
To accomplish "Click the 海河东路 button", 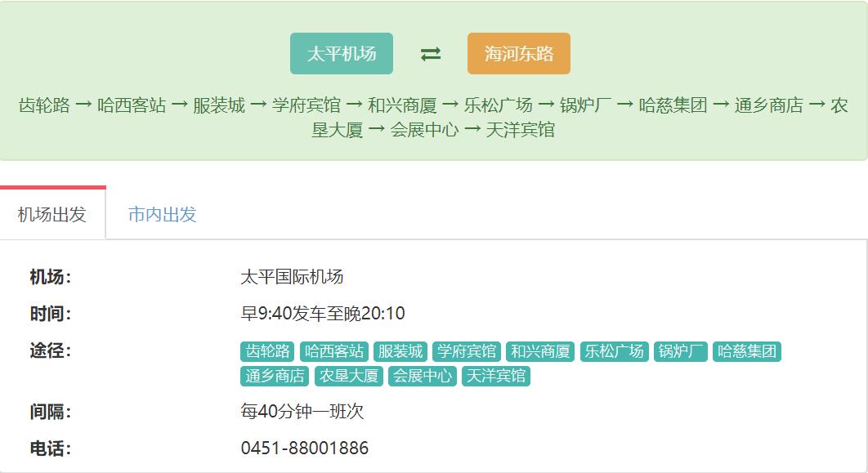I will [517, 52].
